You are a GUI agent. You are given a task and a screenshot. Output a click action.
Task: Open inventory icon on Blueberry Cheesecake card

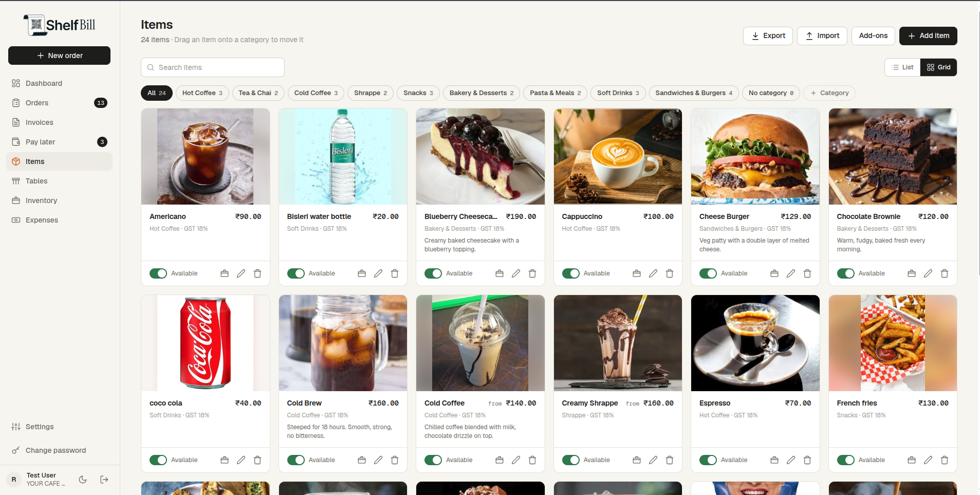(x=500, y=273)
